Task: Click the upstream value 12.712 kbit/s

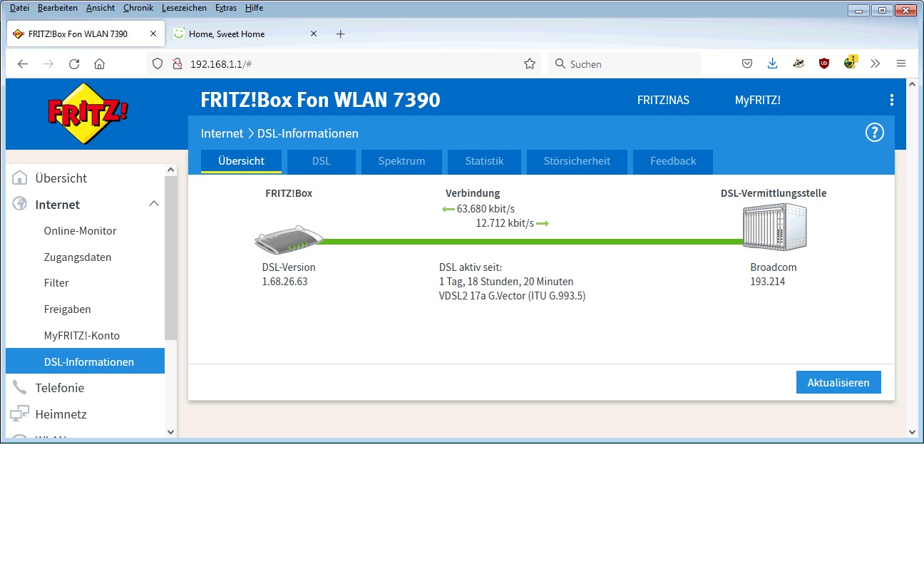Action: pyautogui.click(x=505, y=223)
